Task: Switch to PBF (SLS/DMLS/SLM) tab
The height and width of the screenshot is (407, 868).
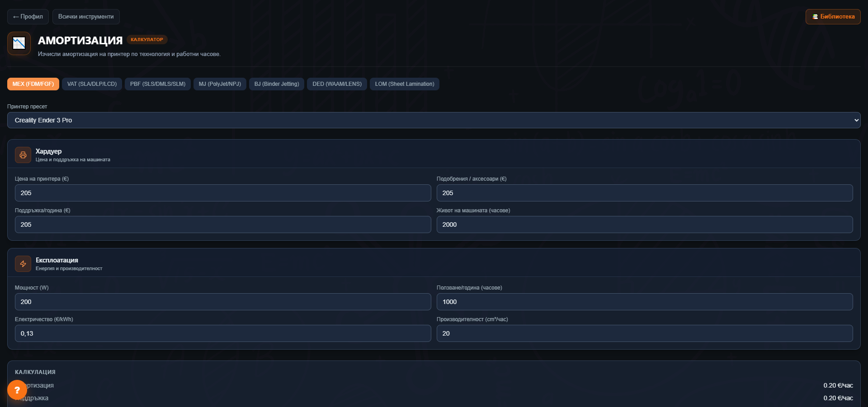Action: 158,84
